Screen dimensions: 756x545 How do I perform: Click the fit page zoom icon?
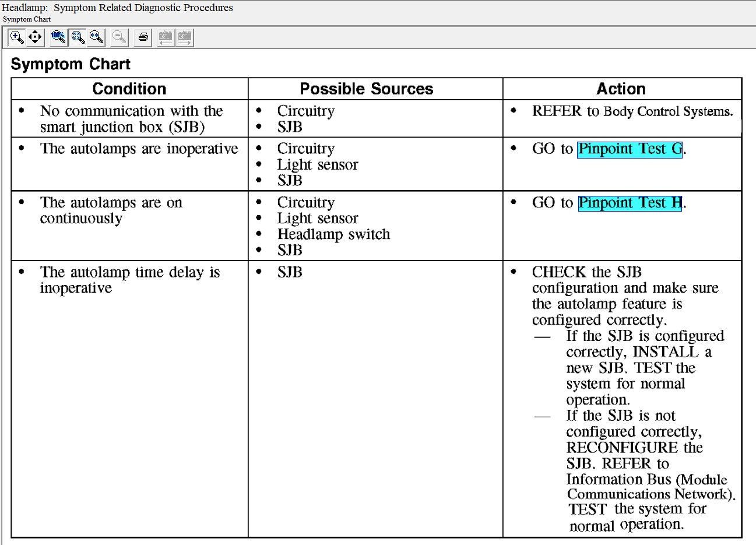[78, 37]
